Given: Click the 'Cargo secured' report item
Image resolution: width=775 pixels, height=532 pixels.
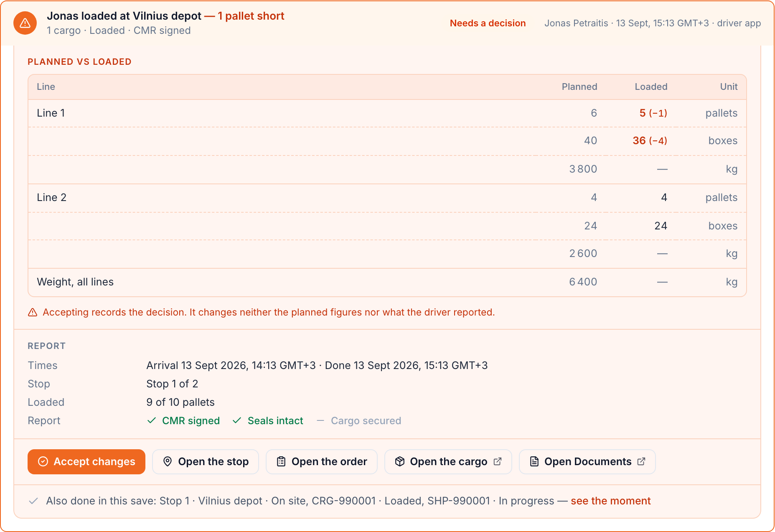Looking at the screenshot, I should (366, 420).
